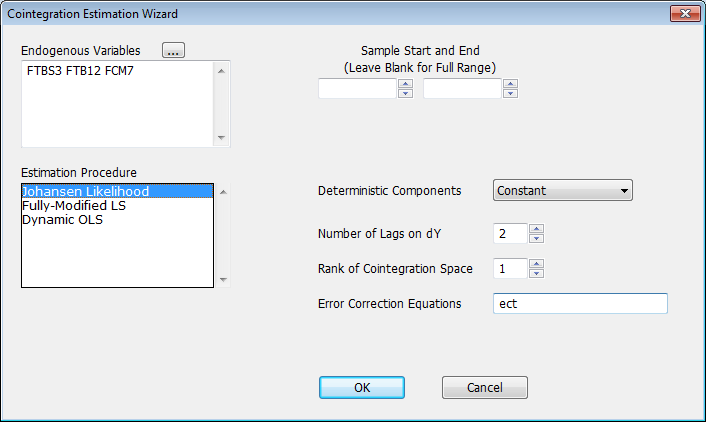Increment the Sample Start spinner
The width and height of the screenshot is (706, 422).
(x=405, y=84)
